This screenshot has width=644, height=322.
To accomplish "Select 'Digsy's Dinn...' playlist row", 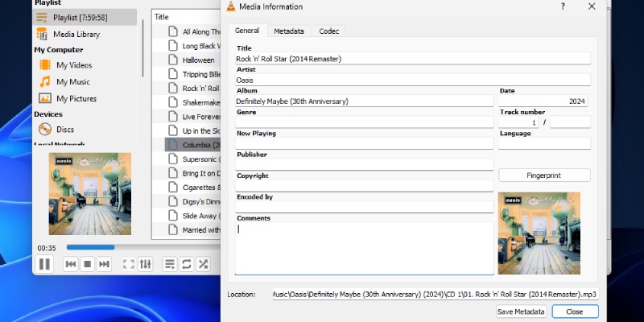I will [193, 202].
